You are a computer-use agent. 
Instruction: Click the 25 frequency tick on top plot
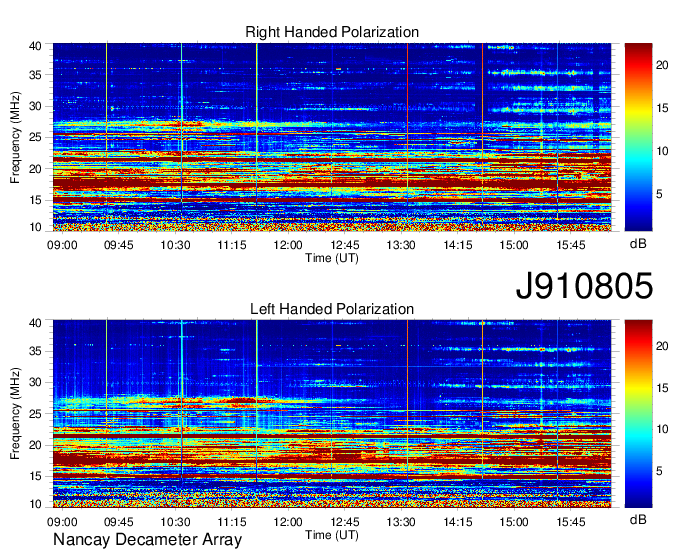pos(35,137)
